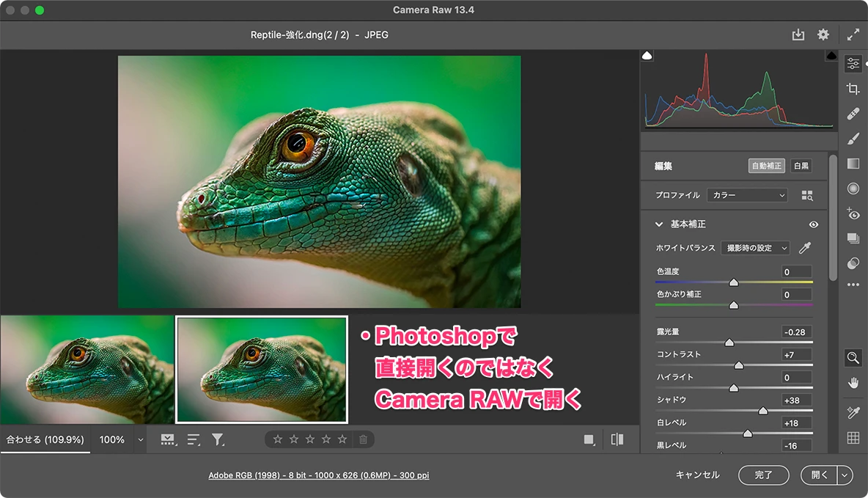Select the Red Eye removal tool
The height and width of the screenshot is (498, 868).
(x=853, y=213)
